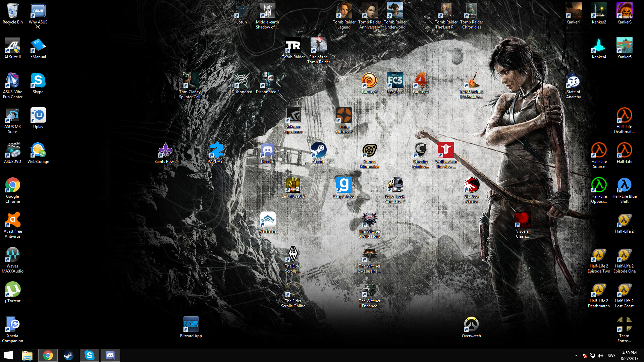644x362 pixels.
Task: Select the Steam desktop shortcut
Action: pos(318,150)
